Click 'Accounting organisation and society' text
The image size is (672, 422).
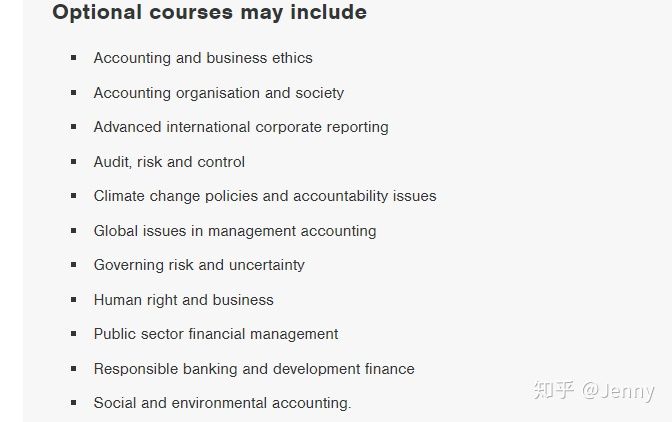pyautogui.click(x=219, y=93)
